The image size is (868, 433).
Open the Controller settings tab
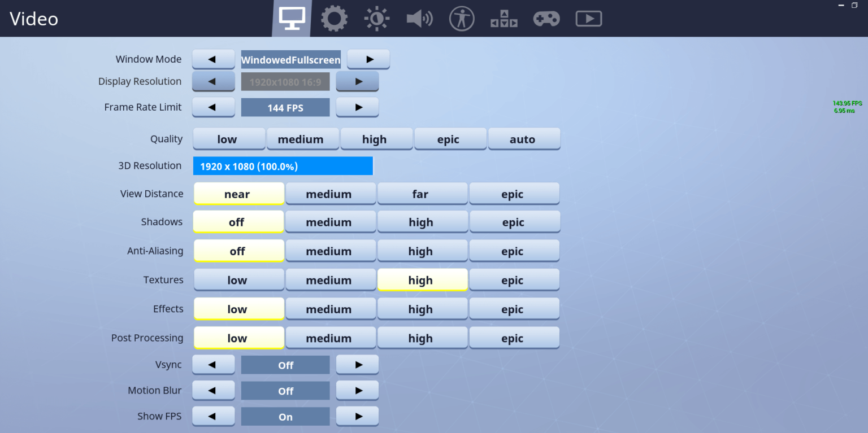point(546,19)
